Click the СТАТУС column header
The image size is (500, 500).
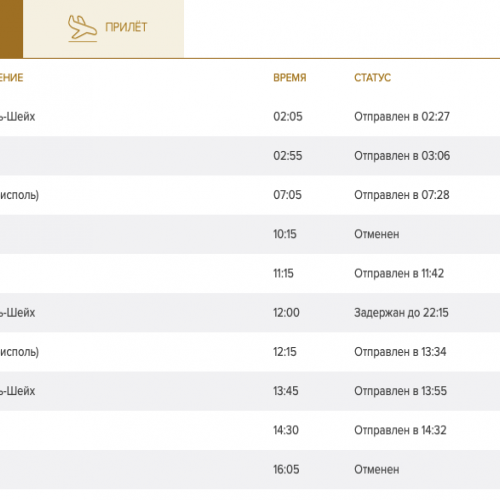click(372, 78)
